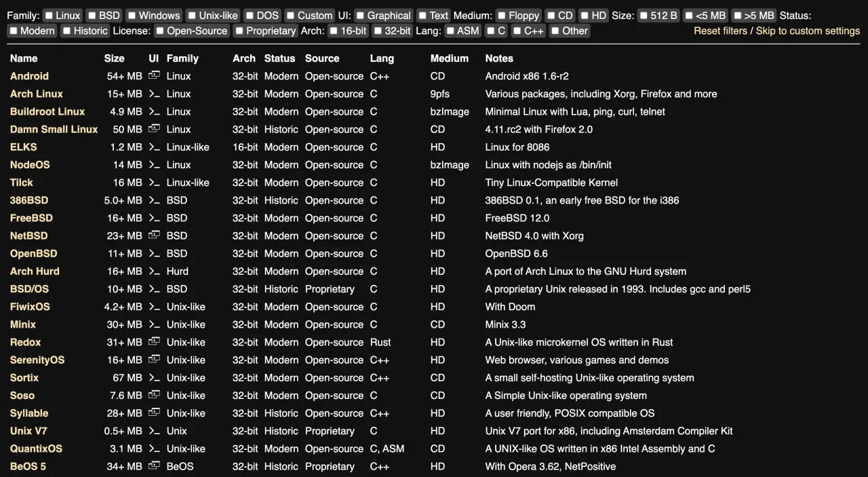Enable the Custom family checkbox
Viewport: 868px width, 477px height.
[x=290, y=15]
